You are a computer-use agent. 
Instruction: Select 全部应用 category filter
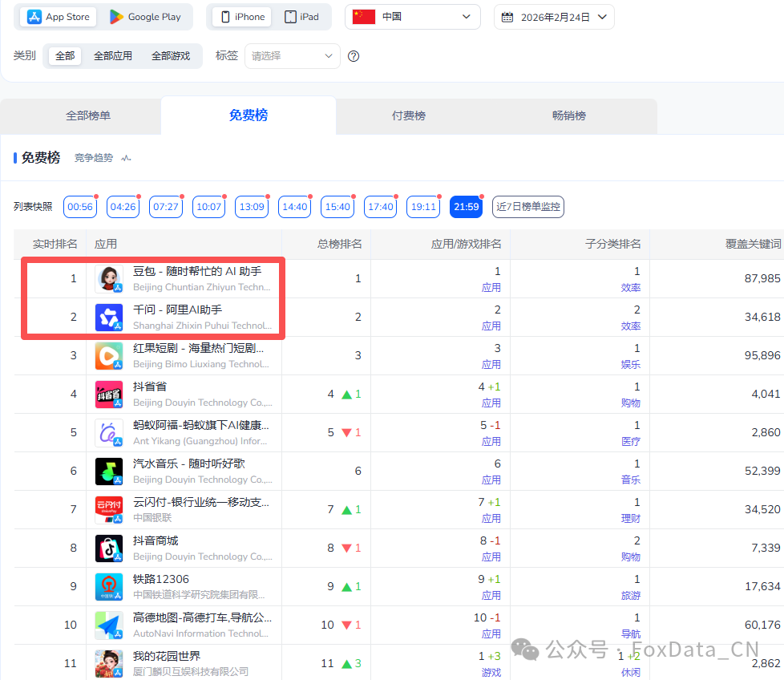coord(113,55)
